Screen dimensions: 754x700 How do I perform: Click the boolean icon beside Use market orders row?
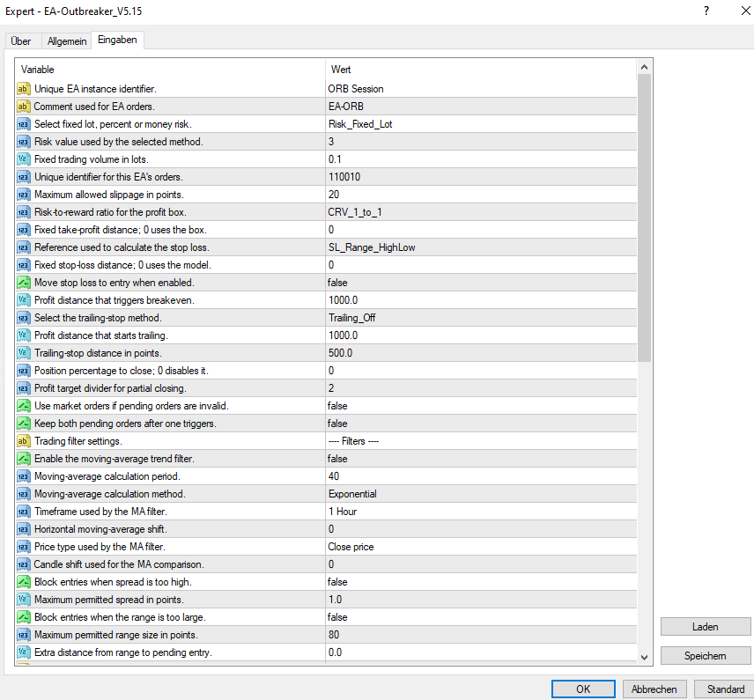click(x=24, y=406)
